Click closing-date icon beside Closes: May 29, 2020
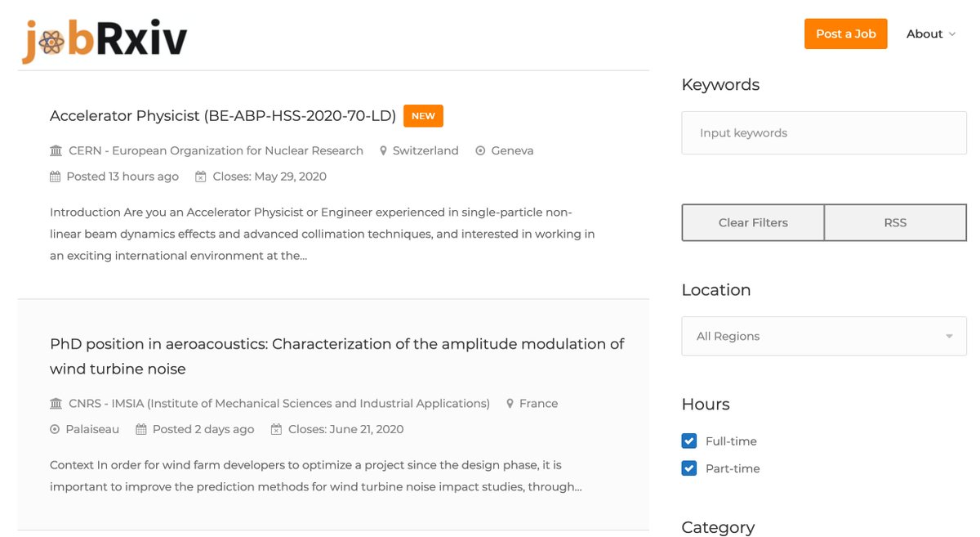This screenshot has height=537, width=980. tap(201, 177)
